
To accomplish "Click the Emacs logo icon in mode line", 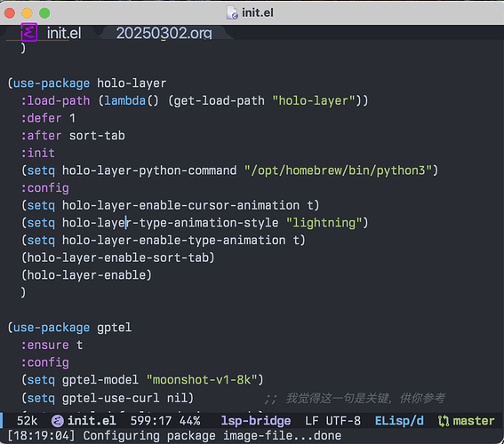I will [58, 421].
